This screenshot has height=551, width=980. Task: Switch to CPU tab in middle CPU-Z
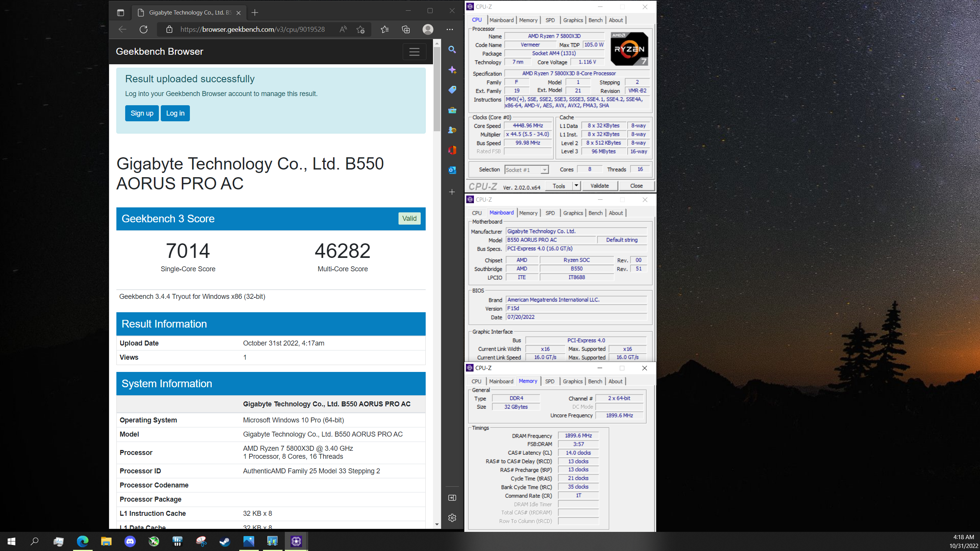pyautogui.click(x=477, y=213)
